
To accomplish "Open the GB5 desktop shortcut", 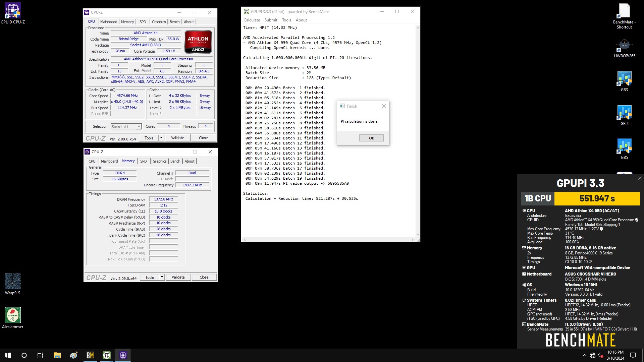I will pyautogui.click(x=624, y=149).
